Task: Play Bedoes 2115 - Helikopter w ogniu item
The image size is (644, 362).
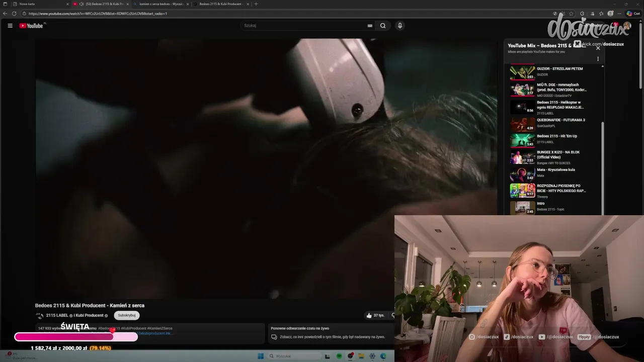Action: [x=555, y=108]
